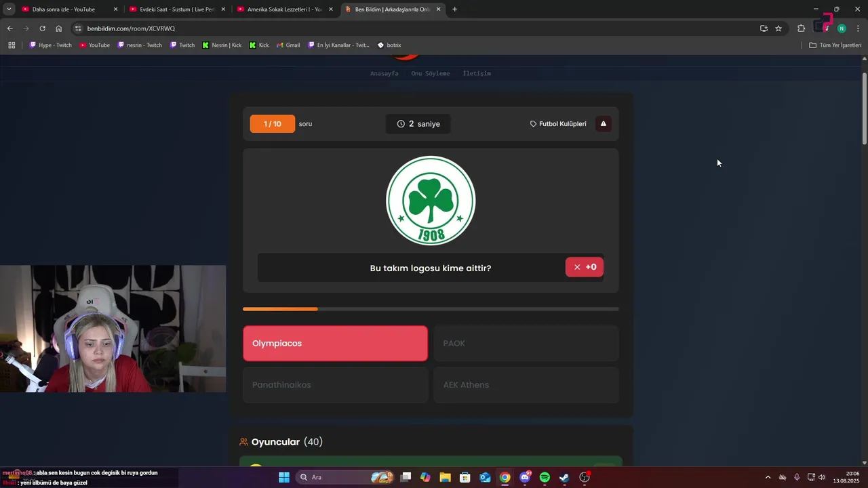Viewport: 868px width, 488px height.
Task: Show hidden system tray icons chevron
Action: point(768,477)
